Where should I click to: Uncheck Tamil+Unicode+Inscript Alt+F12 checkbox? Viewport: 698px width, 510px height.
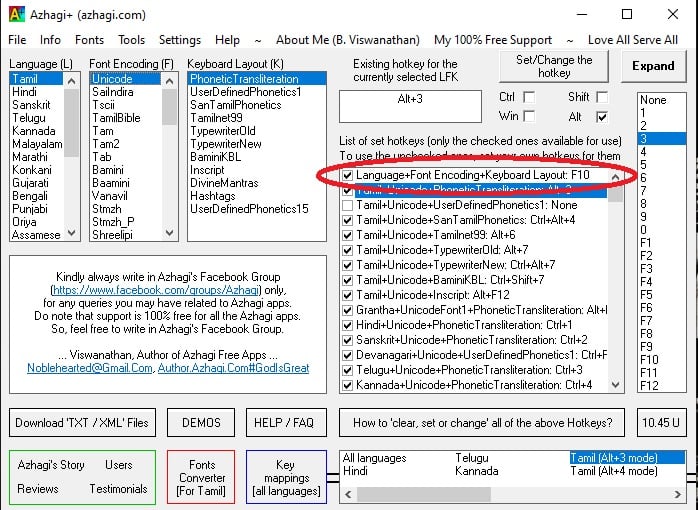347,295
